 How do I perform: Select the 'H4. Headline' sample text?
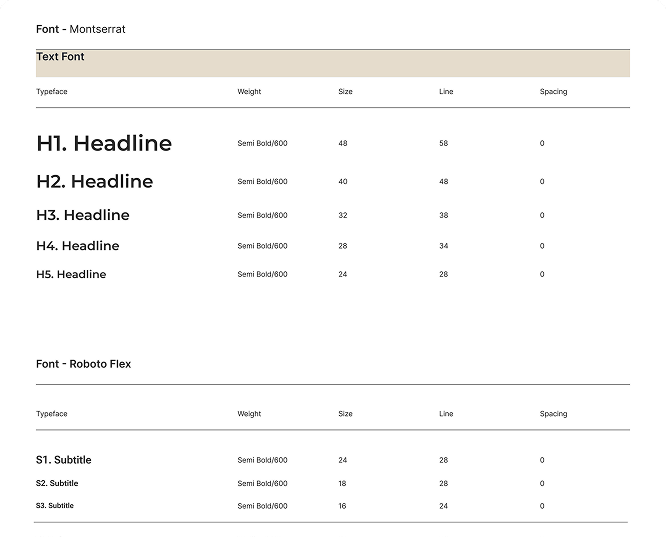(x=78, y=246)
